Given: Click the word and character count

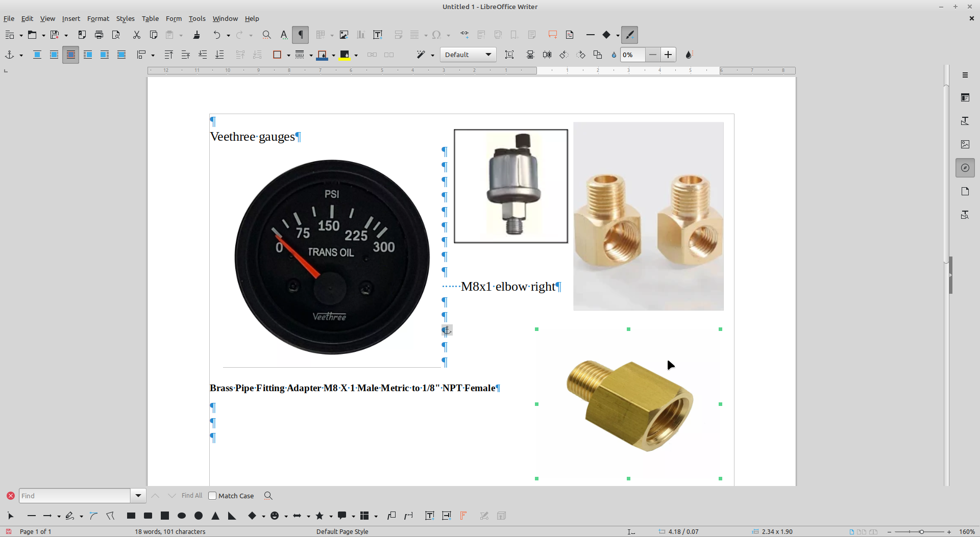Looking at the screenshot, I should coord(170,531).
